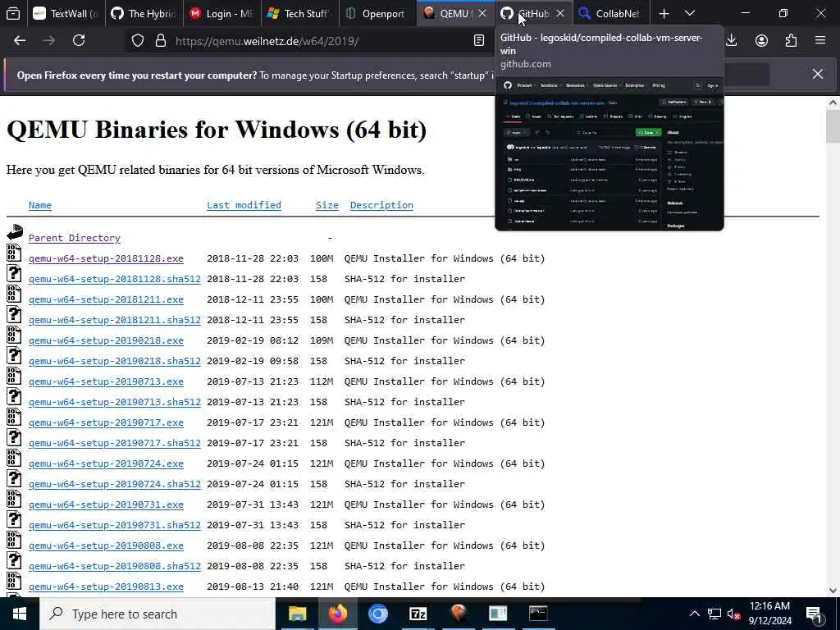
Task: Sort listing by Name column
Action: pyautogui.click(x=40, y=205)
